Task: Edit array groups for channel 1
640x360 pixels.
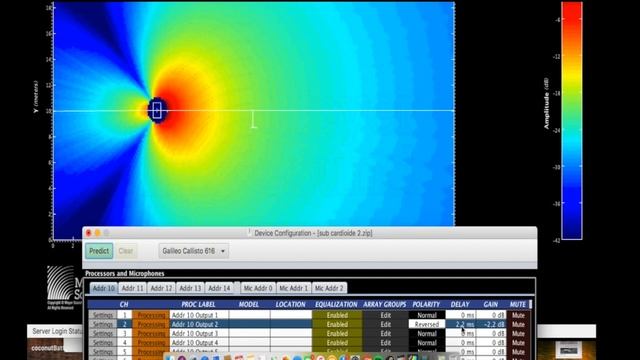Action: [385, 315]
